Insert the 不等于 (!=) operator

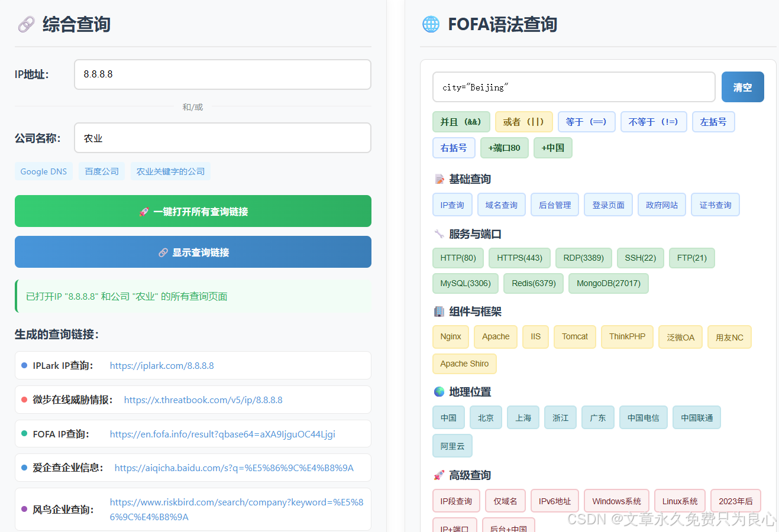[654, 122]
